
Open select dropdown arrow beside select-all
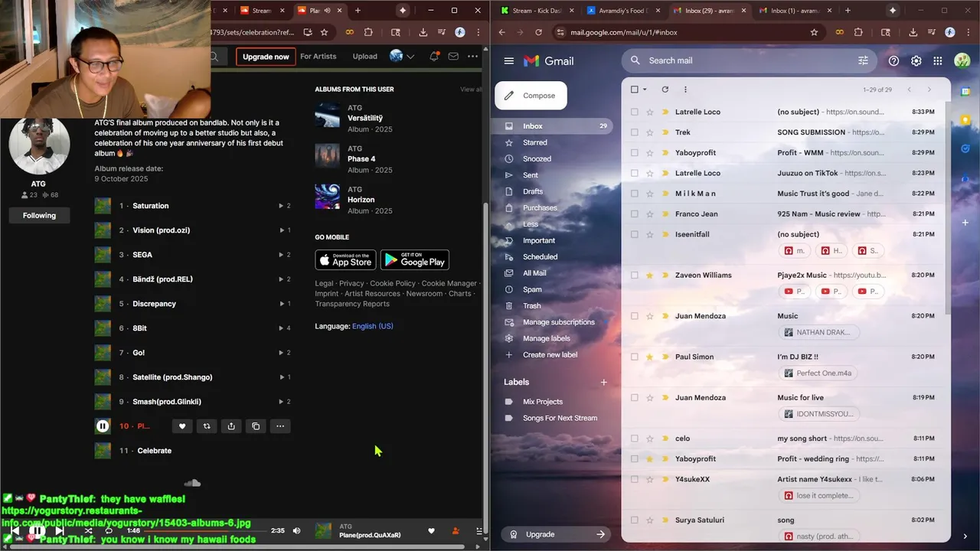click(645, 90)
